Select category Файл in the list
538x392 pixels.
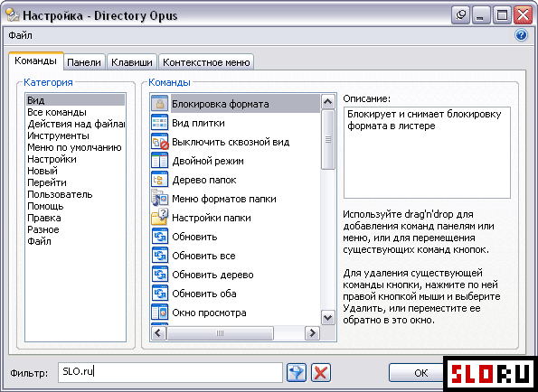click(x=75, y=241)
